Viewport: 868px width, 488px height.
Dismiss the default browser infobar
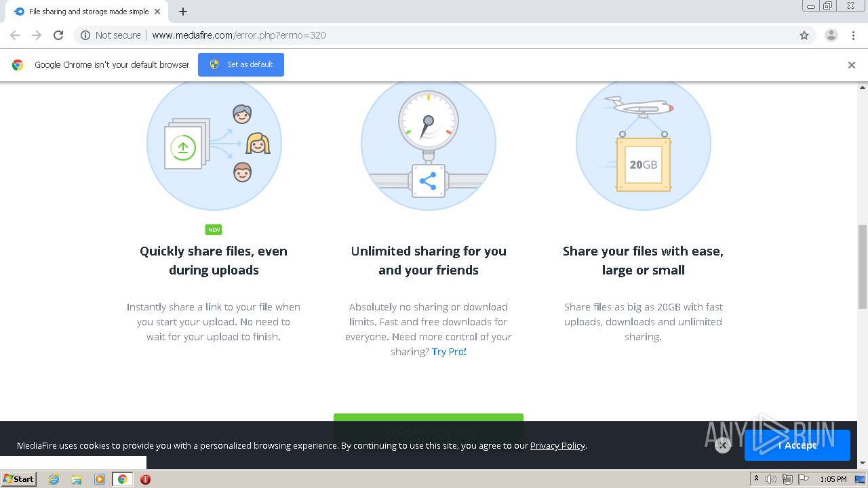pos(852,65)
